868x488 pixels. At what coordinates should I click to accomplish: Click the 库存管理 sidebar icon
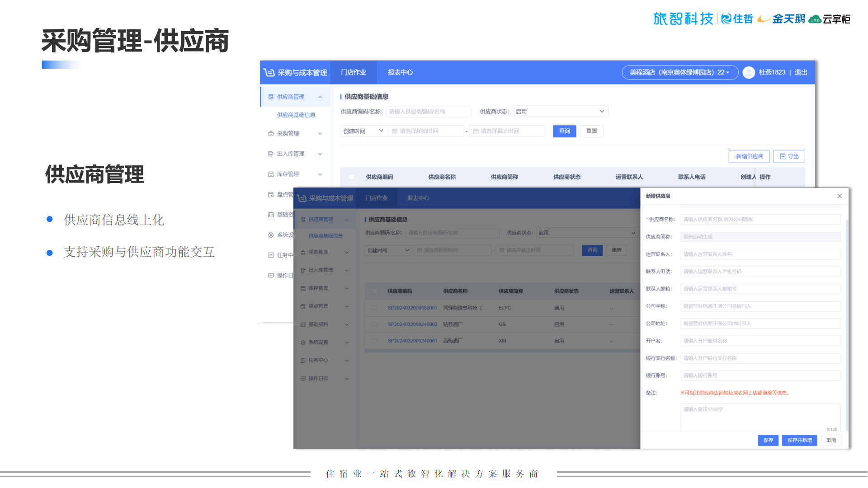[271, 174]
